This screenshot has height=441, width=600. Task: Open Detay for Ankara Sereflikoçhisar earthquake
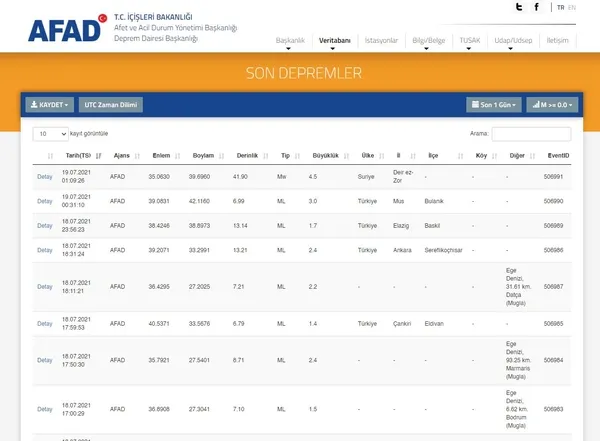pos(45,250)
